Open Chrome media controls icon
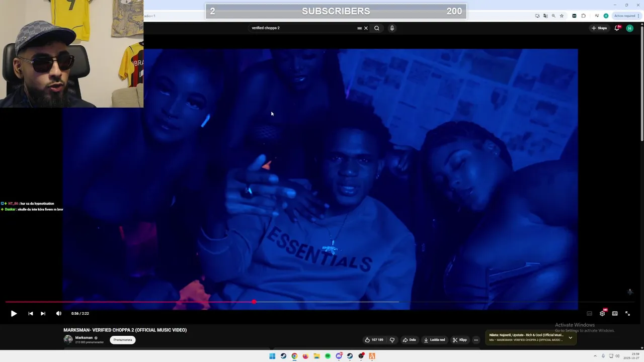The image size is (644, 362). 597,16
